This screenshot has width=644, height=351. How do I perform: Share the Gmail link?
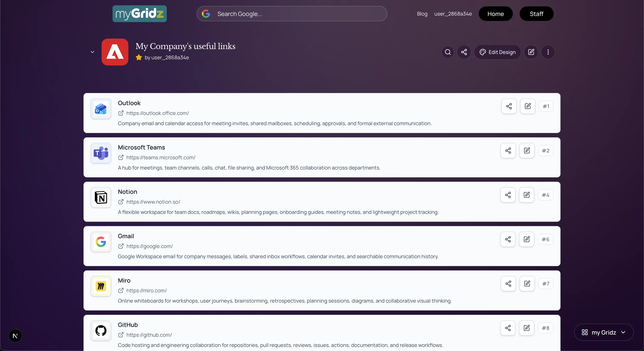click(x=508, y=239)
